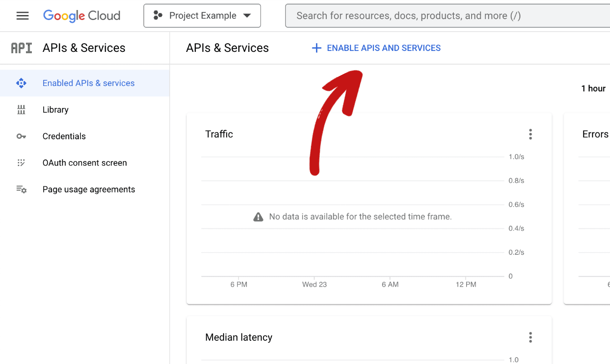Click the '0.6/s' axis value
The width and height of the screenshot is (610, 364).
(x=516, y=204)
